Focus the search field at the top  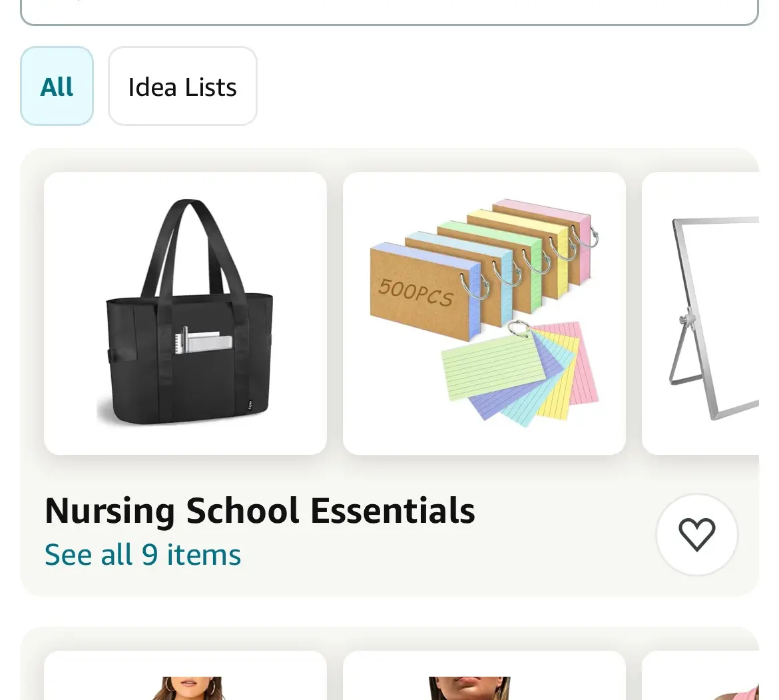click(x=389, y=10)
